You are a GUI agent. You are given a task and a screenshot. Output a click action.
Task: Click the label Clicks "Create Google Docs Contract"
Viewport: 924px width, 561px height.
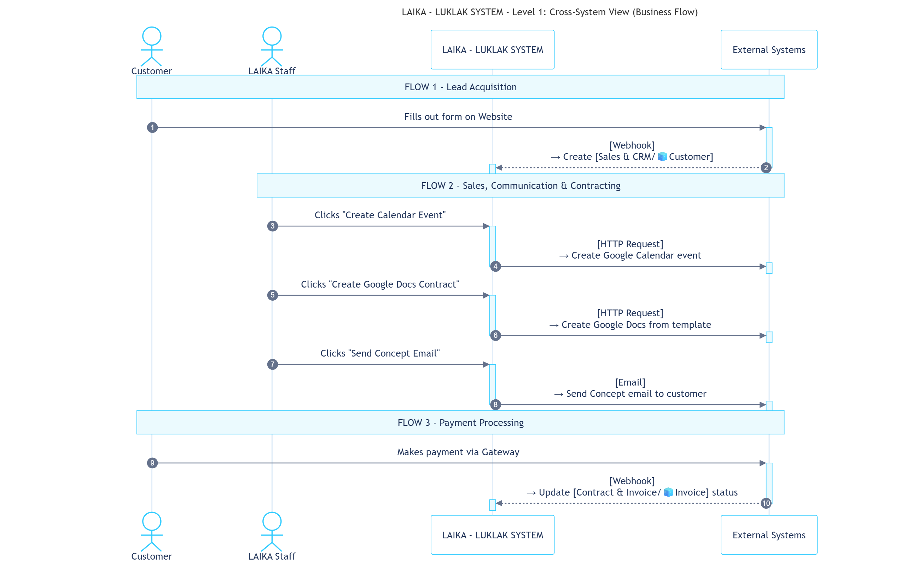380,284
